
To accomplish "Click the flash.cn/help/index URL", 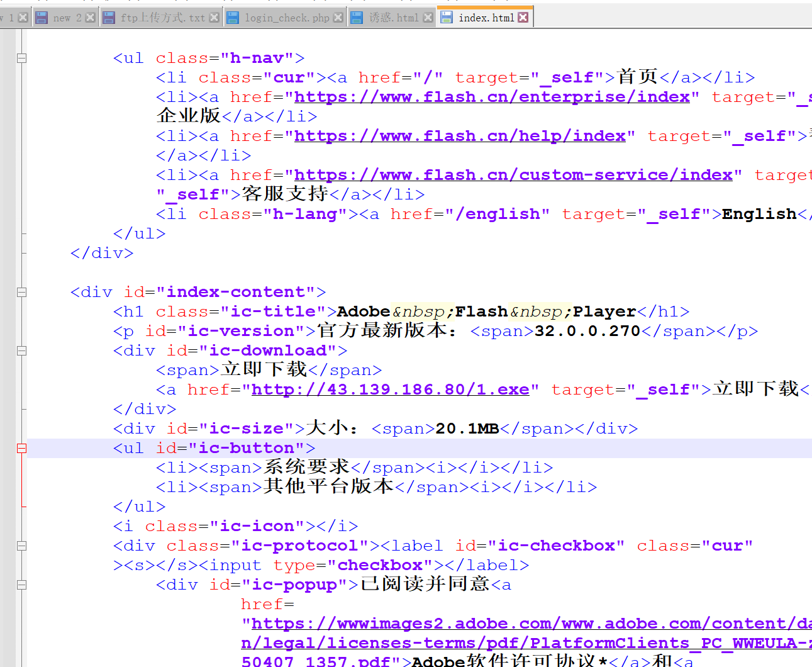I will pyautogui.click(x=460, y=136).
